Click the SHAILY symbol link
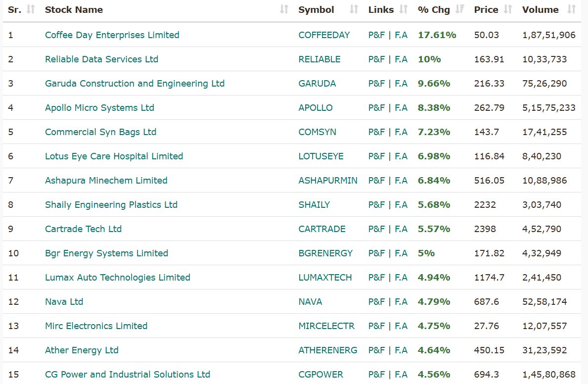Viewport: 588px width, 384px height. [314, 204]
